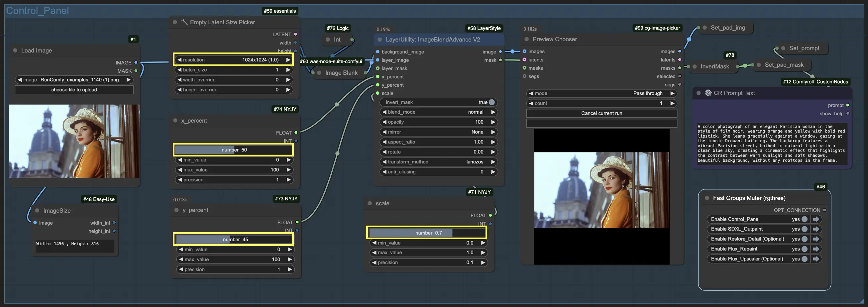Toggle the invert_mask switch
Image resolution: width=868 pixels, height=307 pixels.
coord(491,102)
